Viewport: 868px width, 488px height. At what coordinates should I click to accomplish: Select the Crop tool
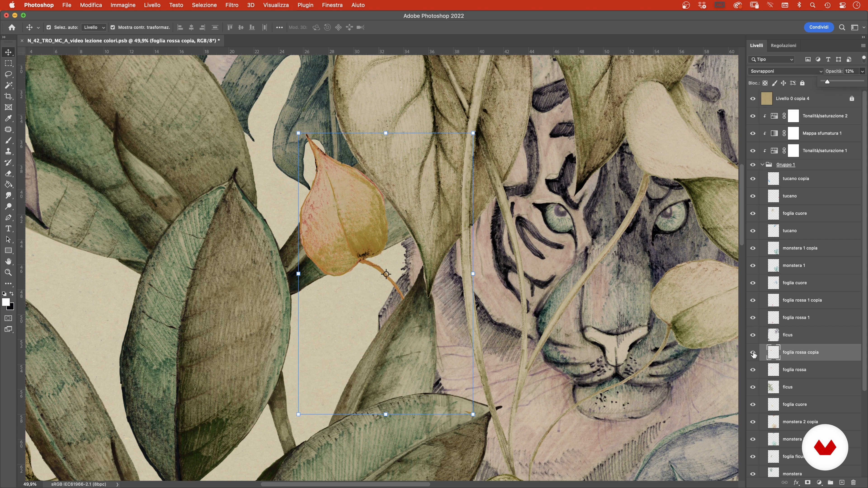click(8, 96)
